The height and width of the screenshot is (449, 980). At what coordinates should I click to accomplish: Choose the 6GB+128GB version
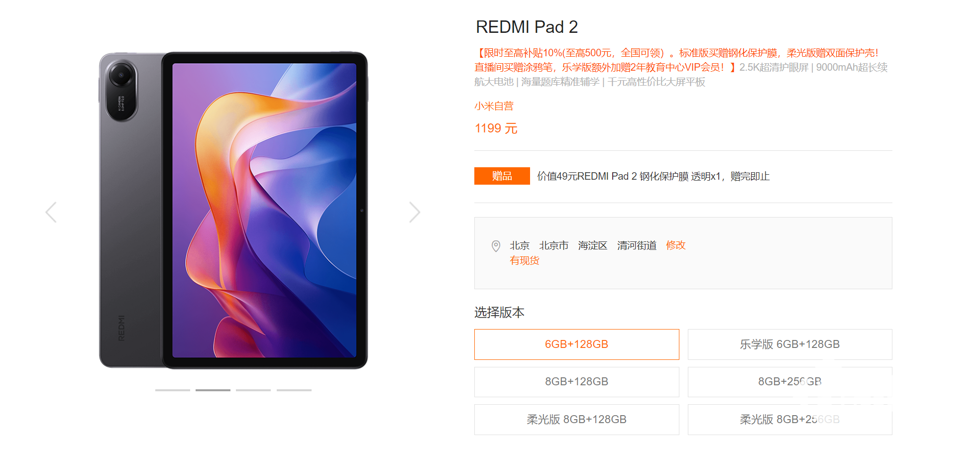[x=576, y=344]
